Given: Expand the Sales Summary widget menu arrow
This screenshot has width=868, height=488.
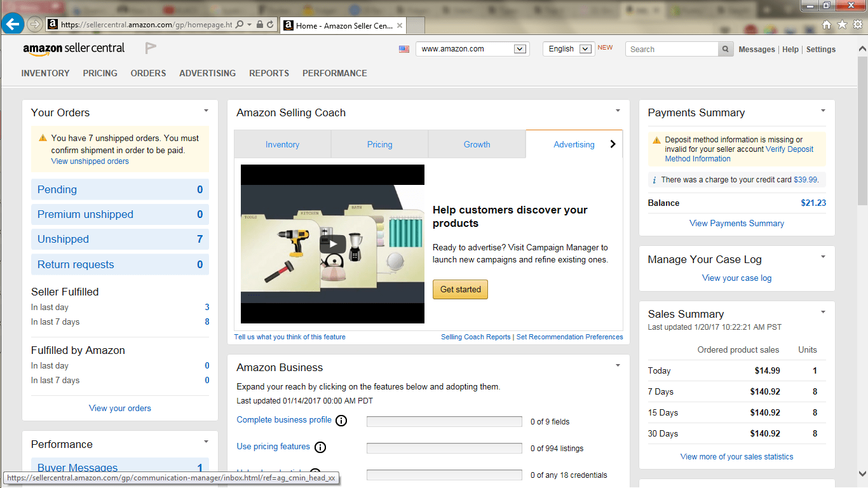Looking at the screenshot, I should (823, 312).
